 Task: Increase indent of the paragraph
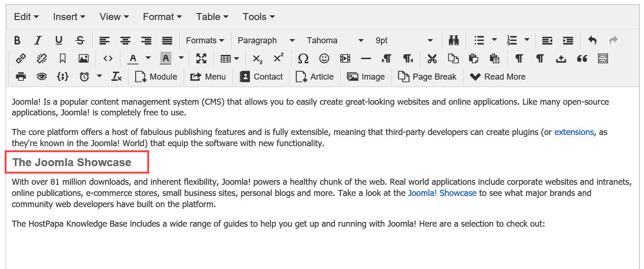click(x=568, y=40)
